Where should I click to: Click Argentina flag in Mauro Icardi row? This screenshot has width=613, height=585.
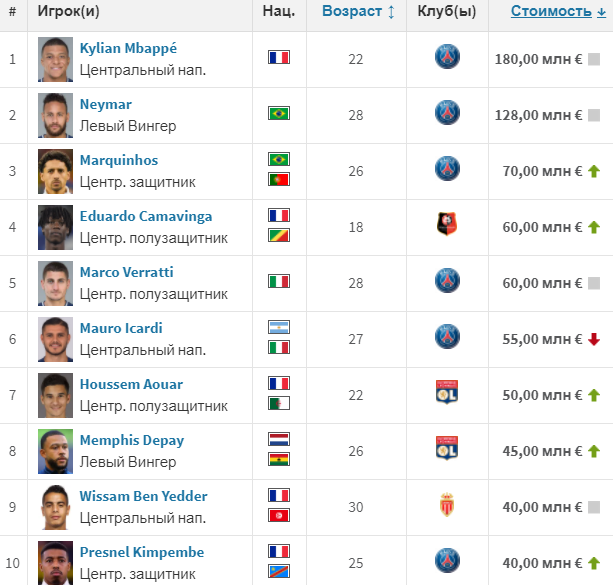(x=279, y=327)
